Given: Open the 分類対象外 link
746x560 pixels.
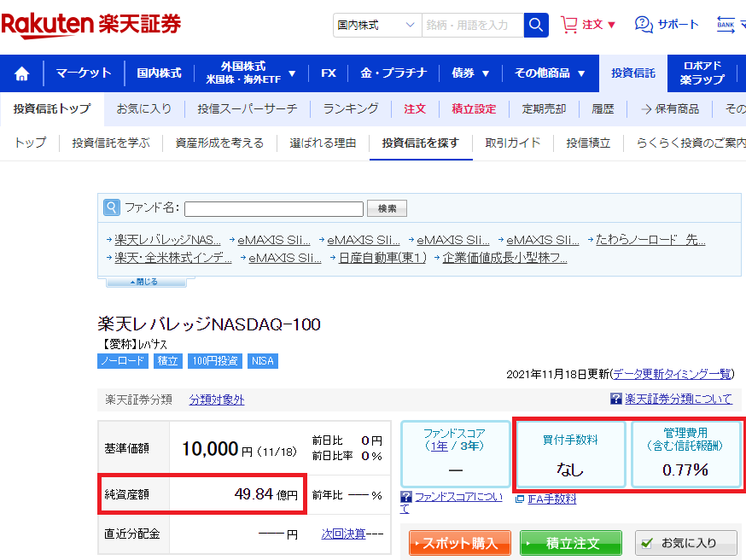Looking at the screenshot, I should pyautogui.click(x=217, y=400).
